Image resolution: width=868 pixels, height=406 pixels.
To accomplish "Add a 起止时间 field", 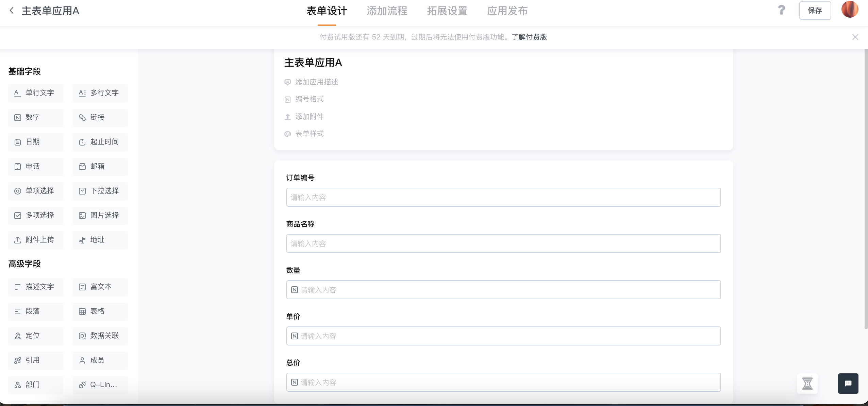I will [100, 142].
